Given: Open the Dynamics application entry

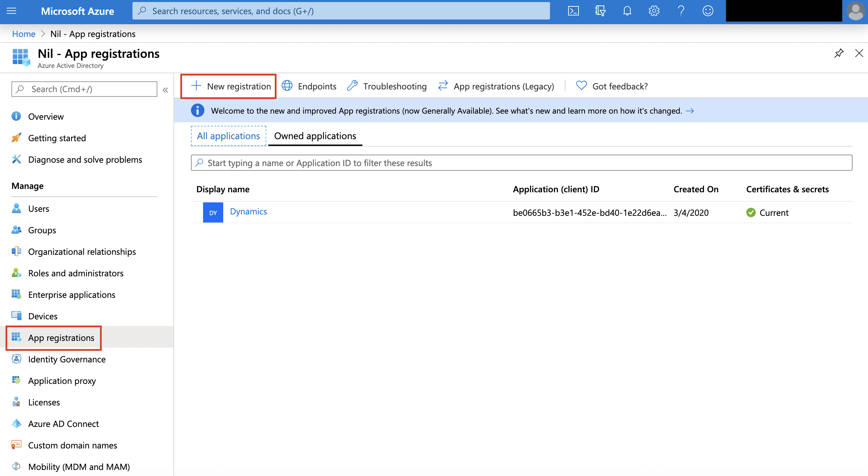Looking at the screenshot, I should 248,211.
